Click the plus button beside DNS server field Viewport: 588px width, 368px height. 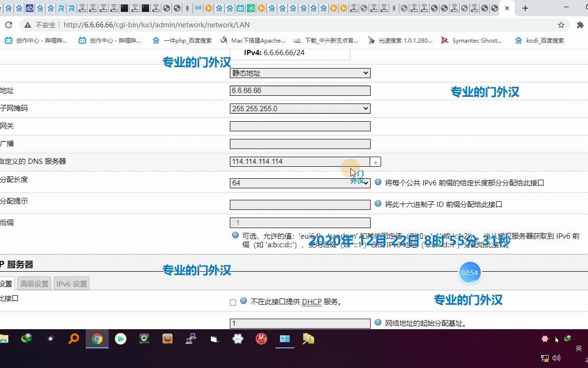pyautogui.click(x=375, y=161)
